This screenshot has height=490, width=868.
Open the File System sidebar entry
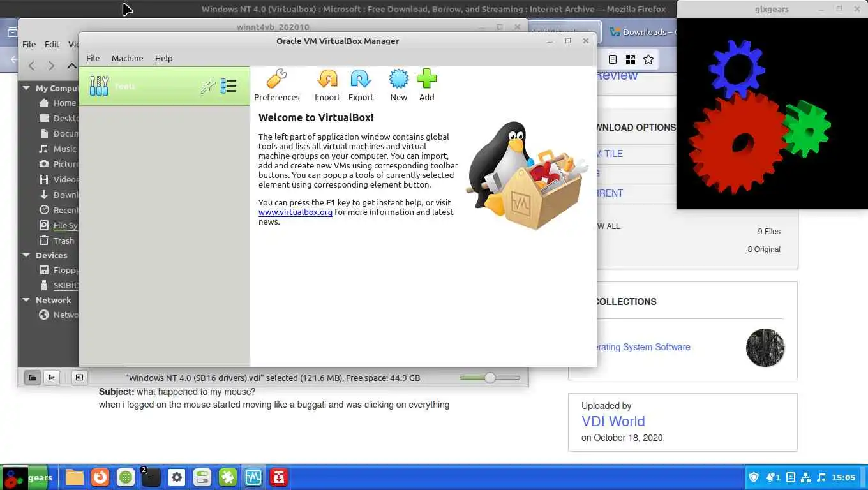[58, 225]
